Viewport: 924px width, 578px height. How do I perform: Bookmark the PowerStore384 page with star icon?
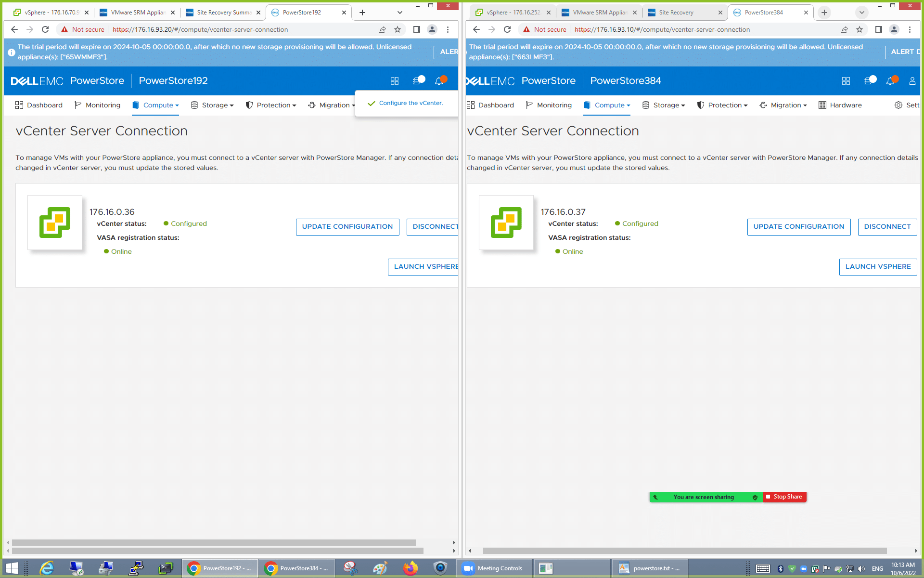(x=860, y=29)
